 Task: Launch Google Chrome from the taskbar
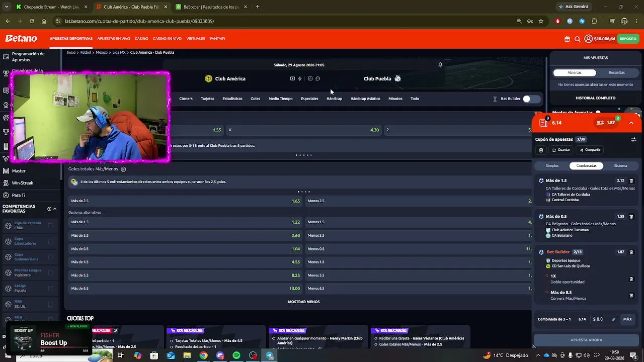203,355
